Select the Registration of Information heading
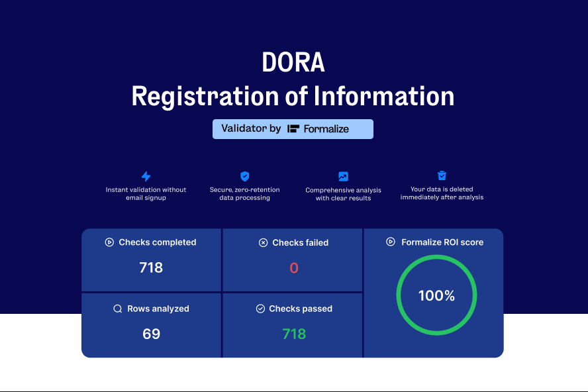 293,97
